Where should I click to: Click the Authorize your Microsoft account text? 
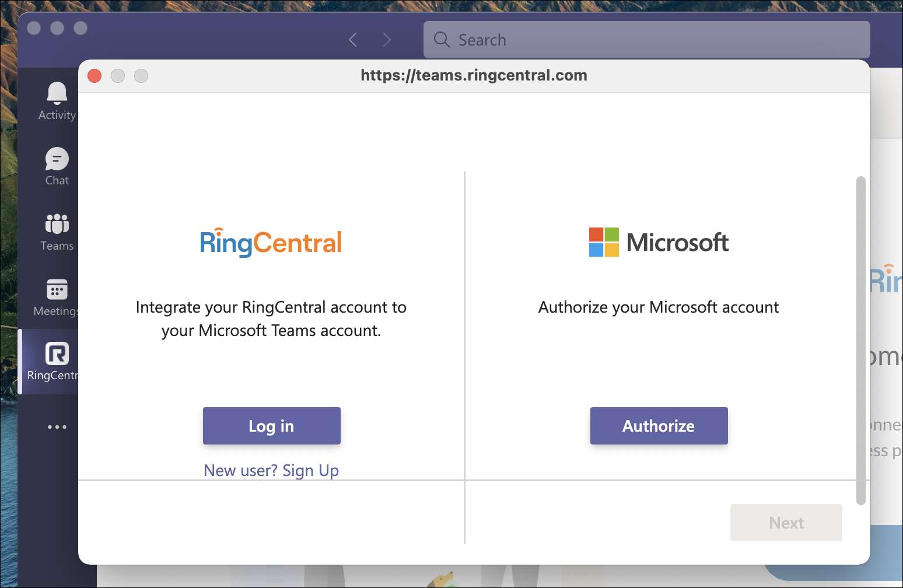pos(659,307)
